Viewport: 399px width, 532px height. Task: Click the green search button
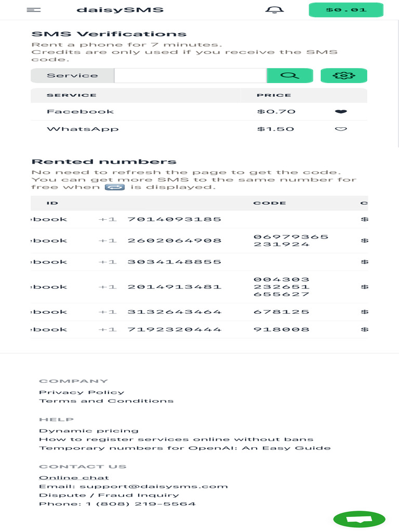[289, 75]
